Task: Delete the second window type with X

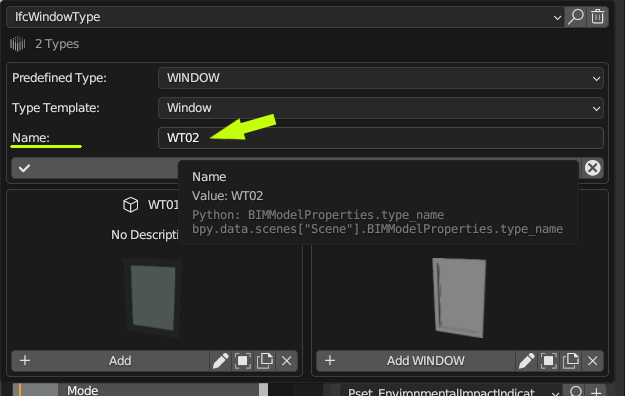Action: pos(593,361)
